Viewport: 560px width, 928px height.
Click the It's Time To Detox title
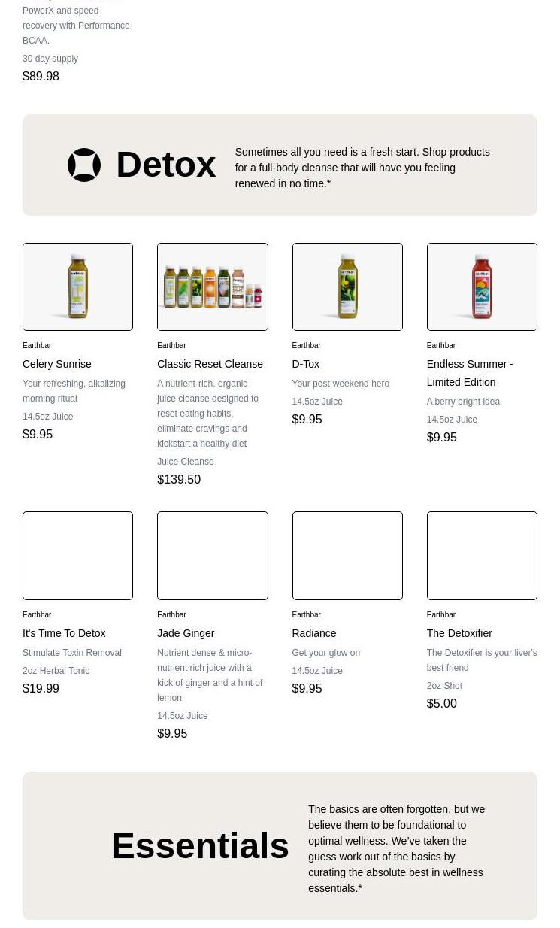click(x=64, y=633)
